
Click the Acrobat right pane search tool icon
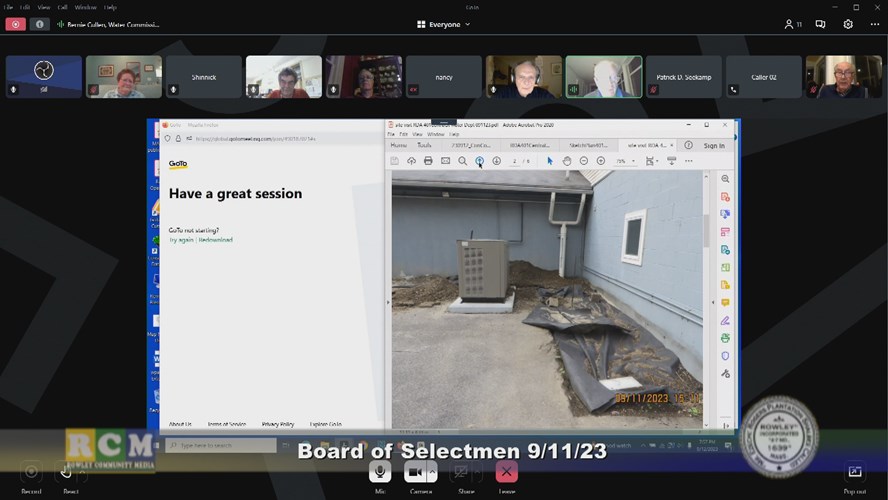[x=725, y=179]
